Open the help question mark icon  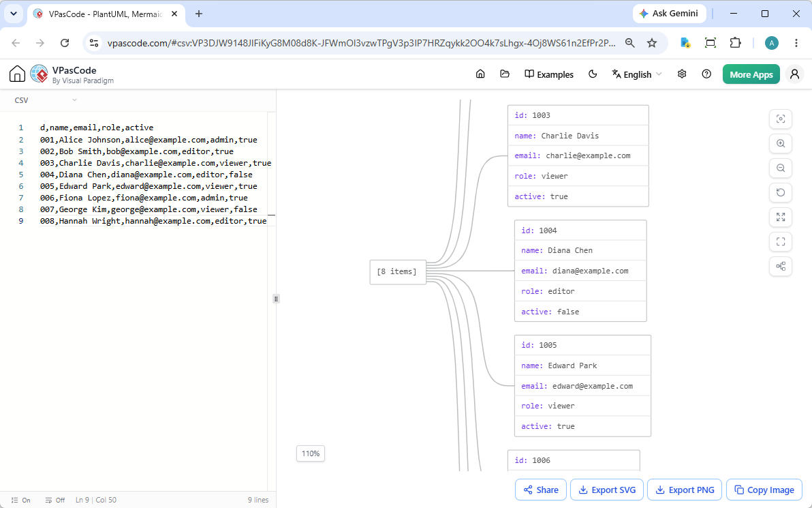click(706, 74)
